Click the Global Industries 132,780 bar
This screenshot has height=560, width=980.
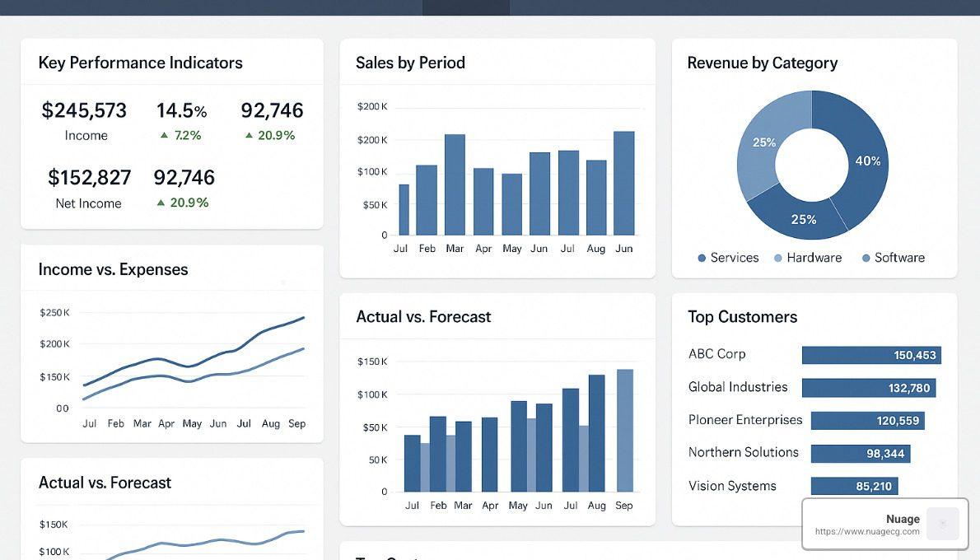click(869, 388)
